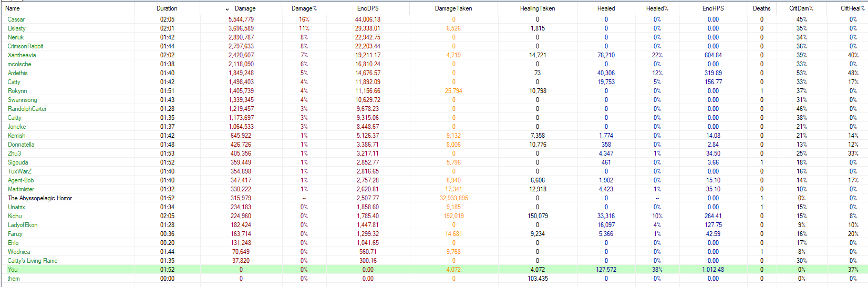Sort by EncDPS column header
The height and width of the screenshot is (287, 868).
[367, 8]
